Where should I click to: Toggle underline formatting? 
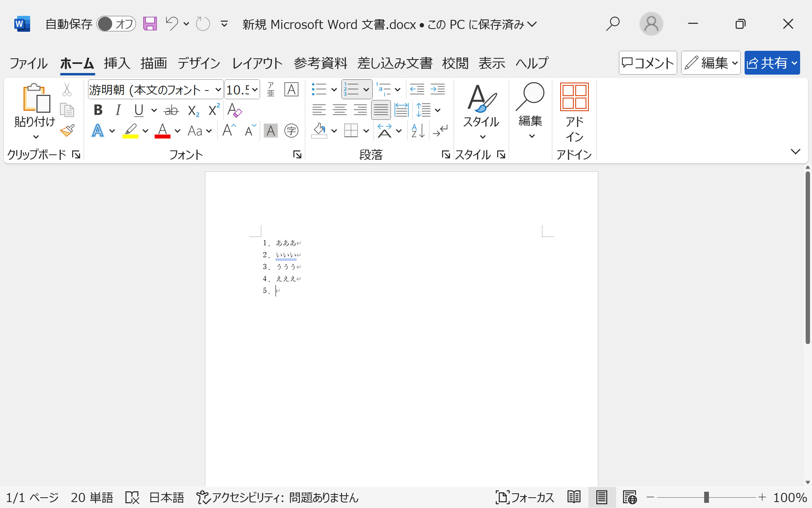point(139,110)
